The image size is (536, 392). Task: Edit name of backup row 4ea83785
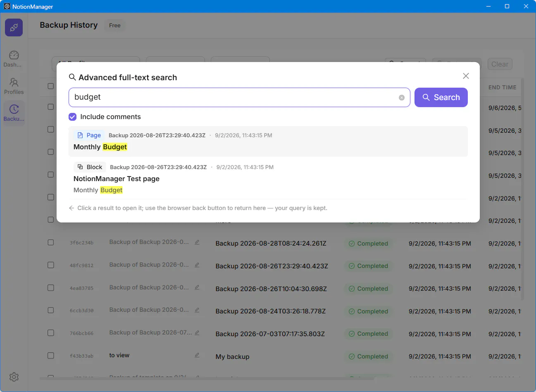(197, 287)
